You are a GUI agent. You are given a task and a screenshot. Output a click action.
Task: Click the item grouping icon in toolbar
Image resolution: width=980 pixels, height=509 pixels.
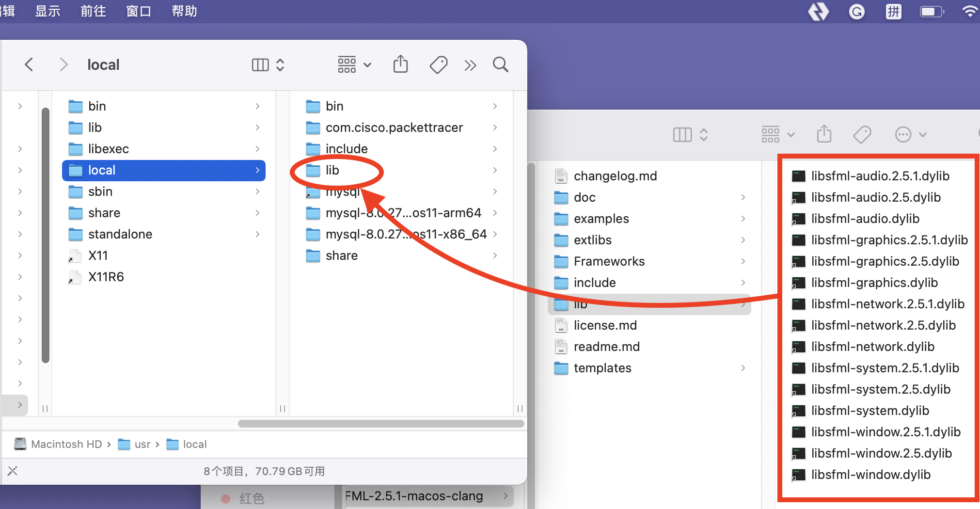click(x=347, y=64)
